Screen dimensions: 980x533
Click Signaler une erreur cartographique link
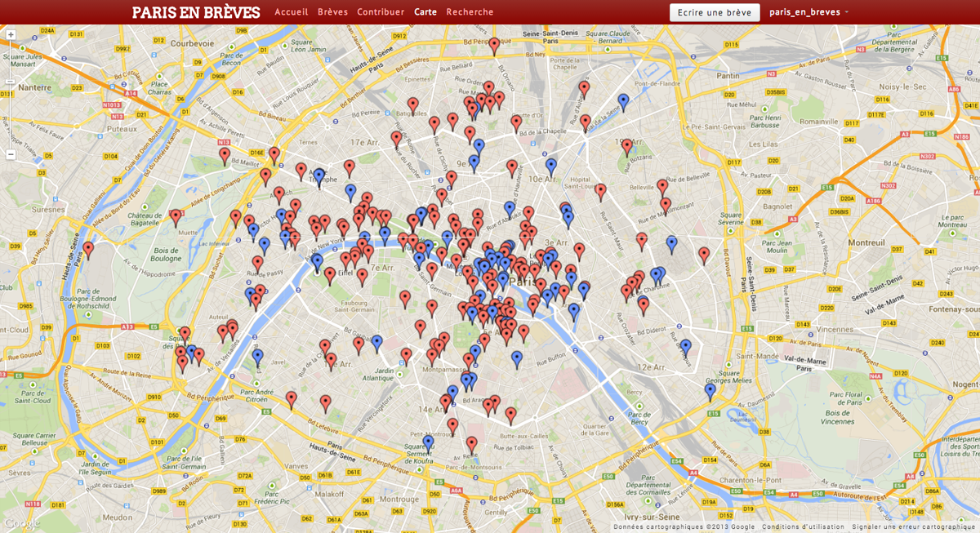(914, 527)
